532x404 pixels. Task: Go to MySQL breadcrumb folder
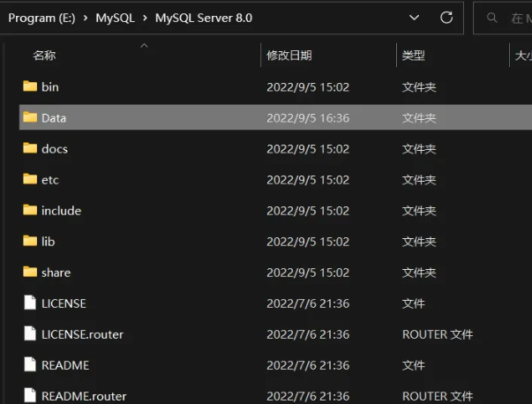click(x=115, y=18)
